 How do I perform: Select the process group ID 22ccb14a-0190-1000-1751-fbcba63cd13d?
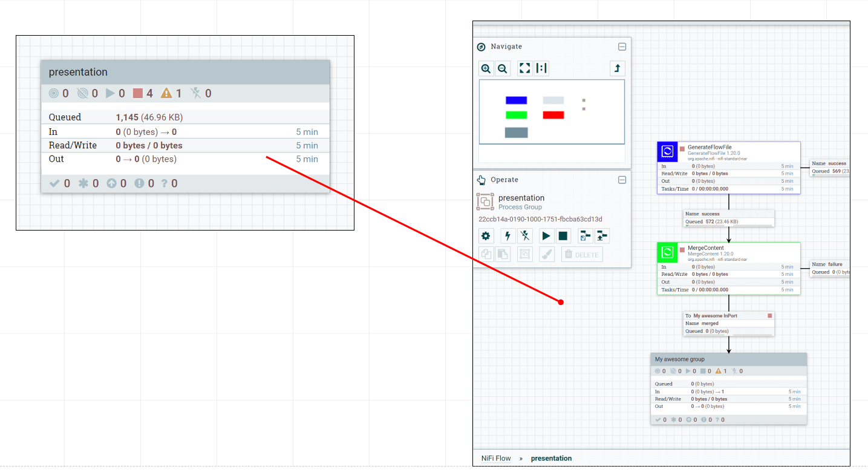(540, 219)
